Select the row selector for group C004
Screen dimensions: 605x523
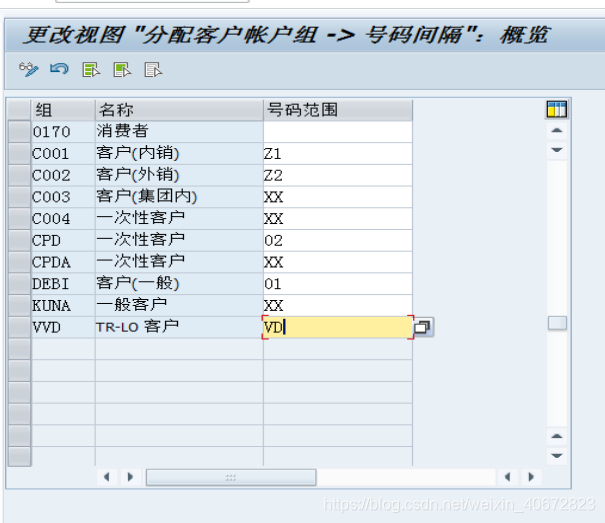(19, 218)
